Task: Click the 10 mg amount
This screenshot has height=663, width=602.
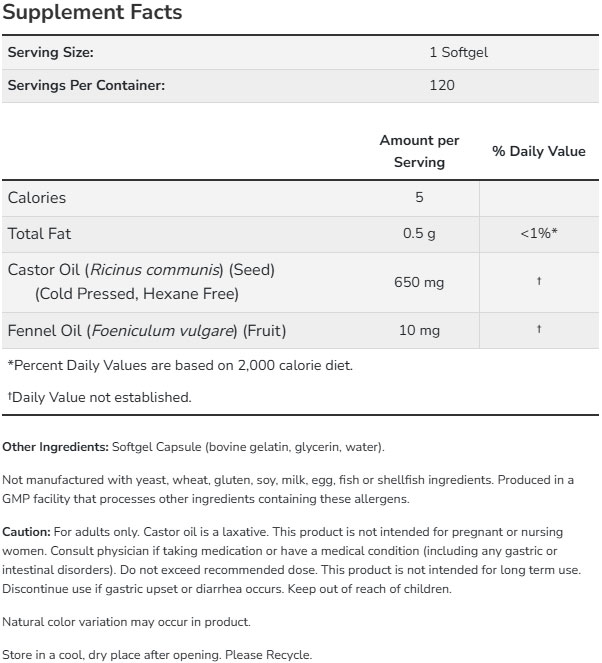Action: pos(419,330)
